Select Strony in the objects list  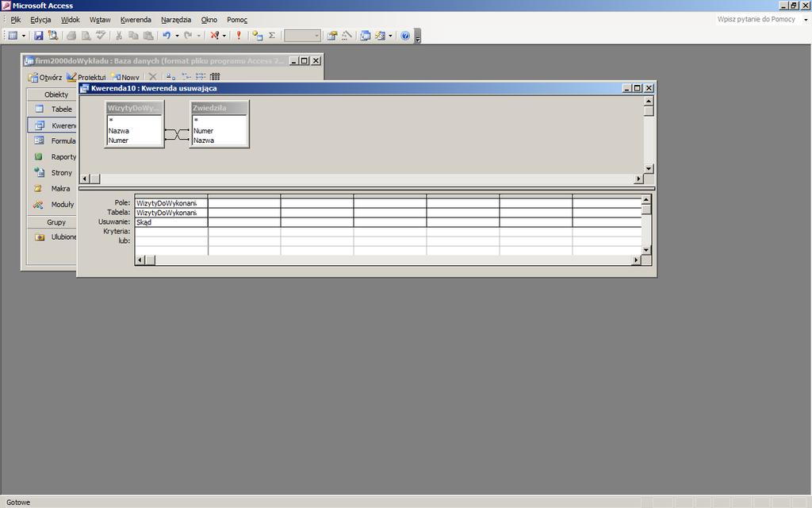coord(55,172)
